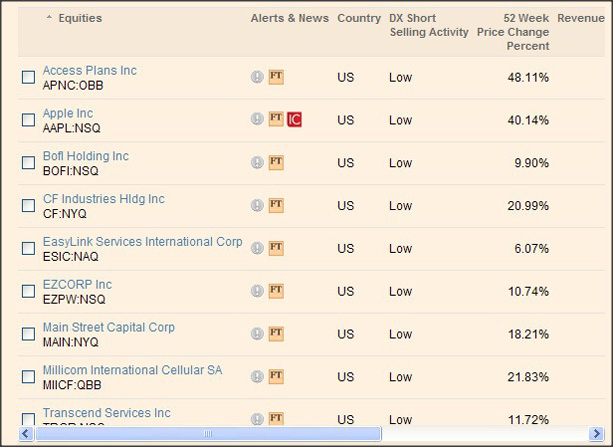
Task: Open alert icon for Access Plans Inc
Action: pyautogui.click(x=257, y=77)
